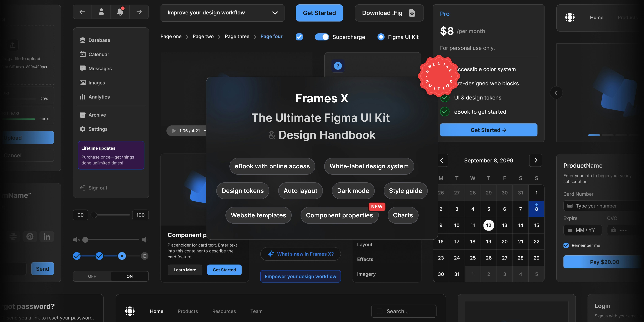Switch to the Page three breadcrumb
This screenshot has width=644, height=322.
tap(237, 36)
